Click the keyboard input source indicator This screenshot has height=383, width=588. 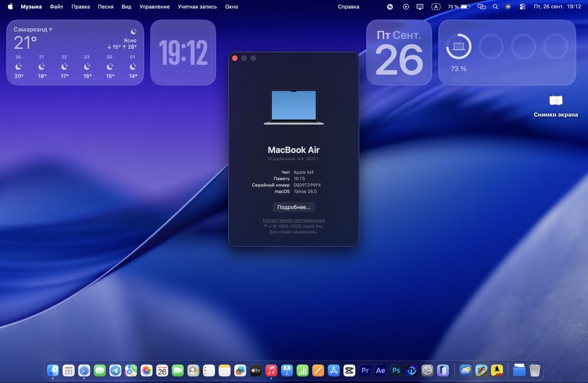[x=436, y=6]
